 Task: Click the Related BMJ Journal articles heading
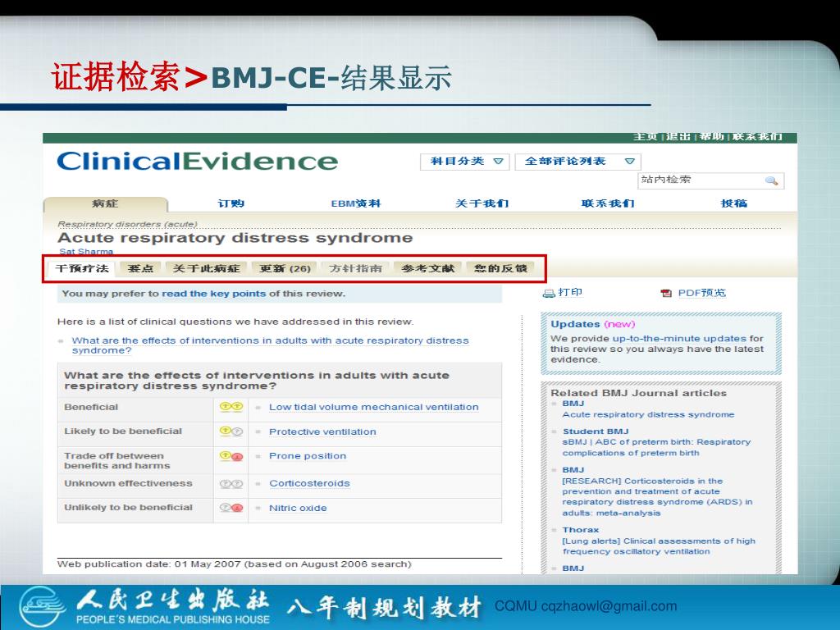click(638, 393)
